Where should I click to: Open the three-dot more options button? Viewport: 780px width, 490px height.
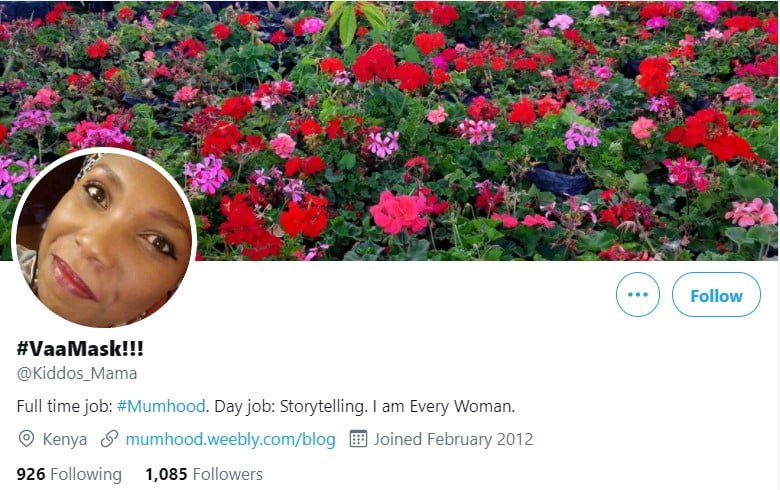(638, 294)
